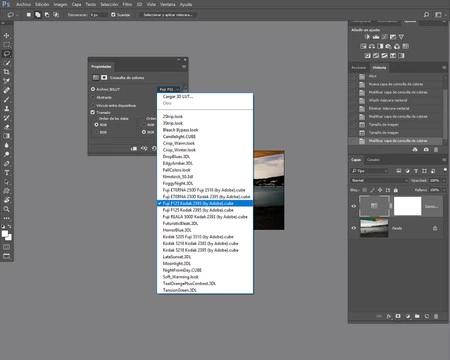This screenshot has height=360, width=450.
Task: Select the Brush tool
Action: click(x=6, y=99)
